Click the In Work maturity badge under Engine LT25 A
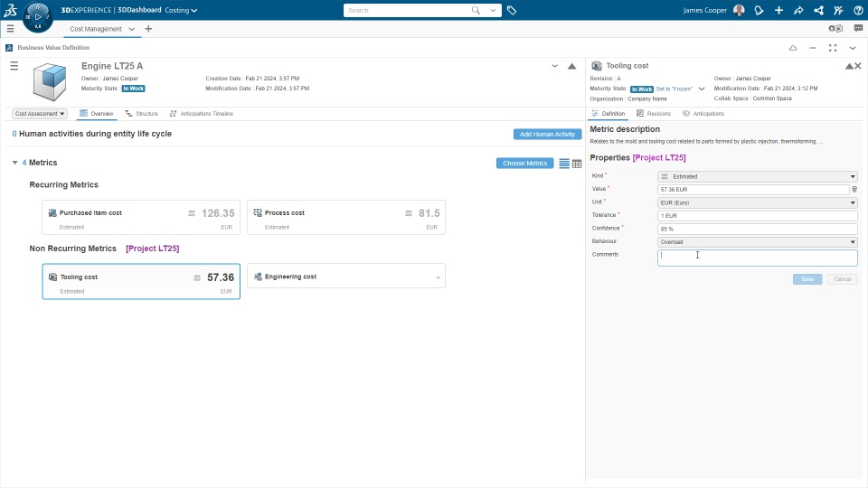The width and height of the screenshot is (868, 488). tap(134, 89)
